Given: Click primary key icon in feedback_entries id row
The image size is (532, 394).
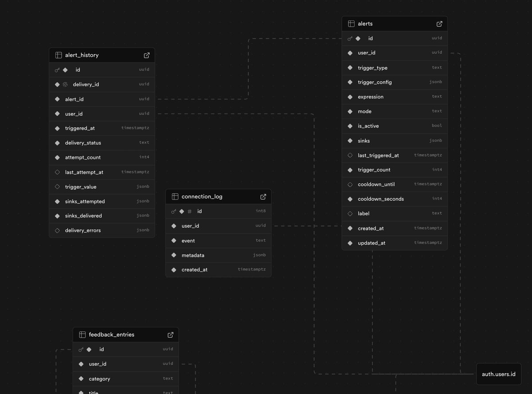Looking at the screenshot, I should [81, 350].
